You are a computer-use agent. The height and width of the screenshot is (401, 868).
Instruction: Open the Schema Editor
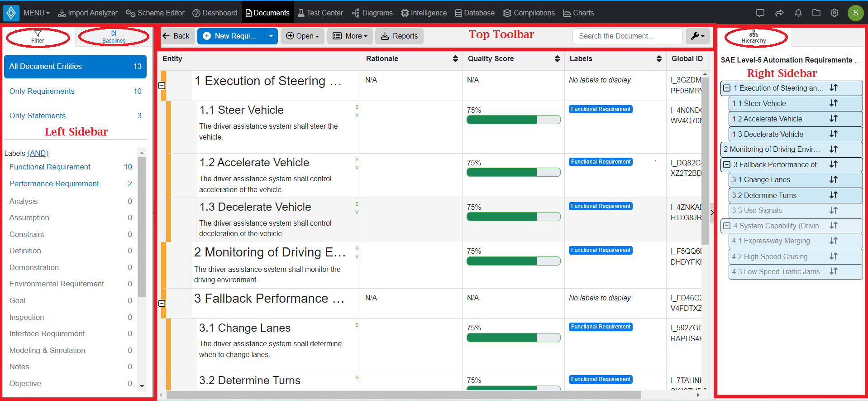pyautogui.click(x=155, y=13)
